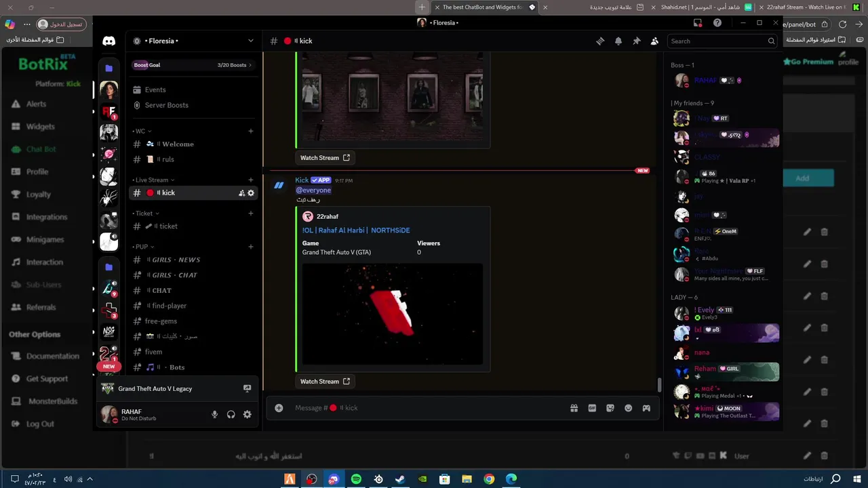
Task: Open Apps game controller icon in message bar
Action: pos(647,408)
